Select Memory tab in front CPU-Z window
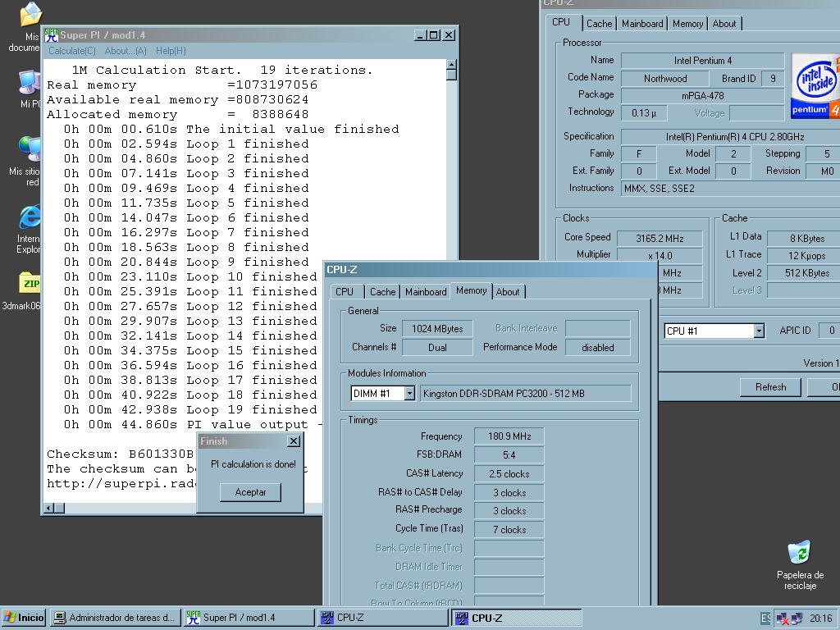The image size is (840, 630). 472,290
